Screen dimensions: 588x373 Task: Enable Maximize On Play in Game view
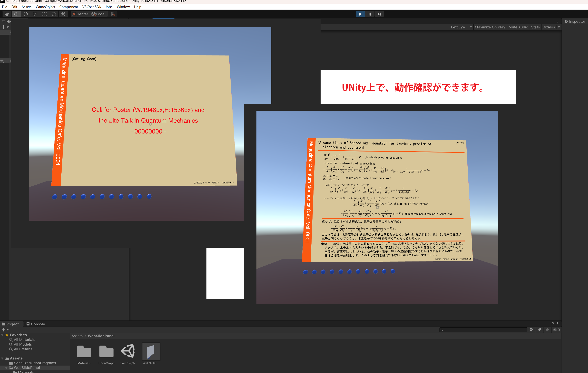coord(490,27)
